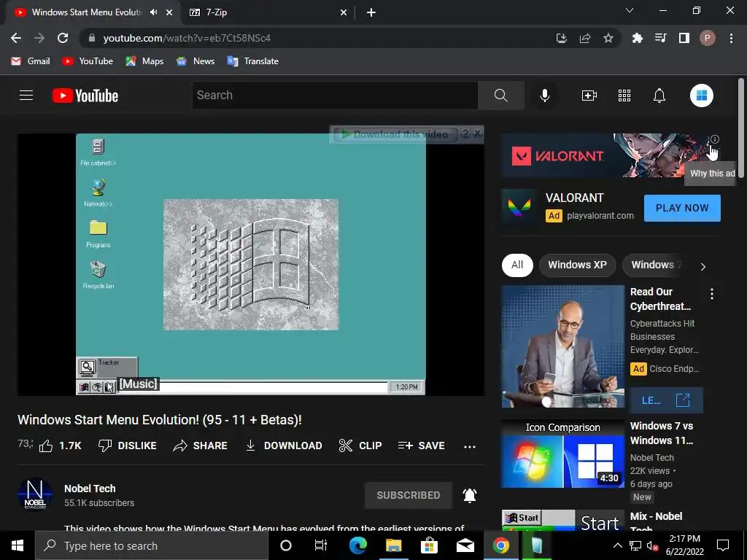Show more filter chips with arrow
This screenshot has width=747, height=560.
[x=703, y=267]
